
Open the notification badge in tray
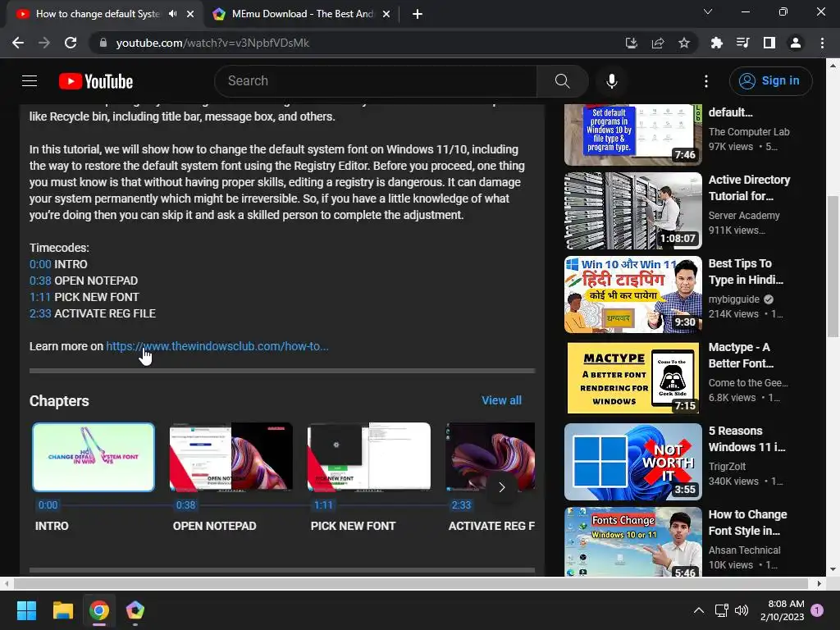click(817, 610)
